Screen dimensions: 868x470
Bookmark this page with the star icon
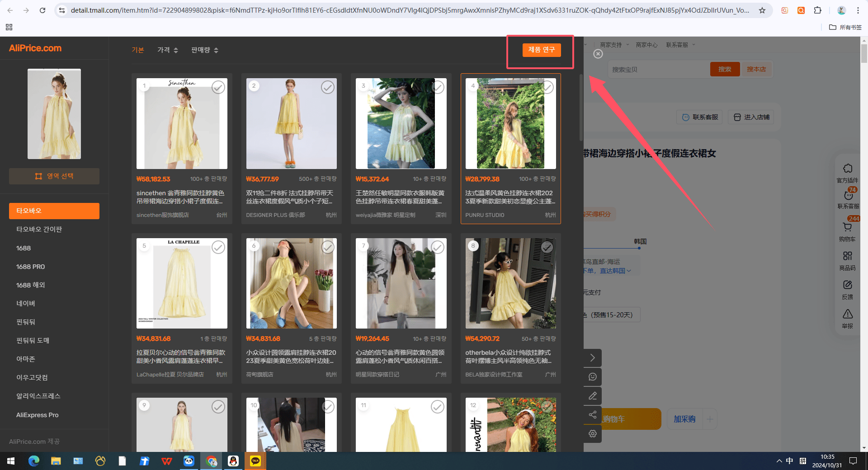(762, 10)
